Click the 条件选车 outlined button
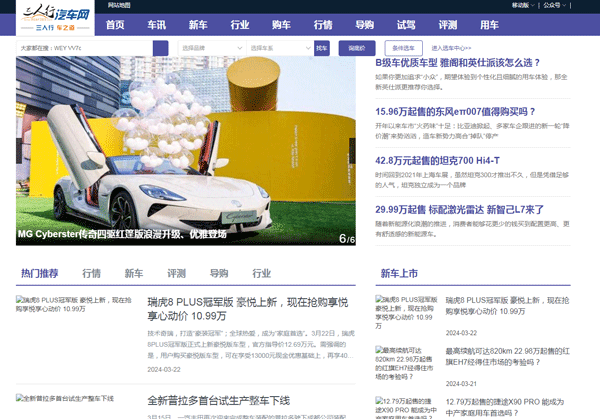600x419 pixels. (404, 48)
